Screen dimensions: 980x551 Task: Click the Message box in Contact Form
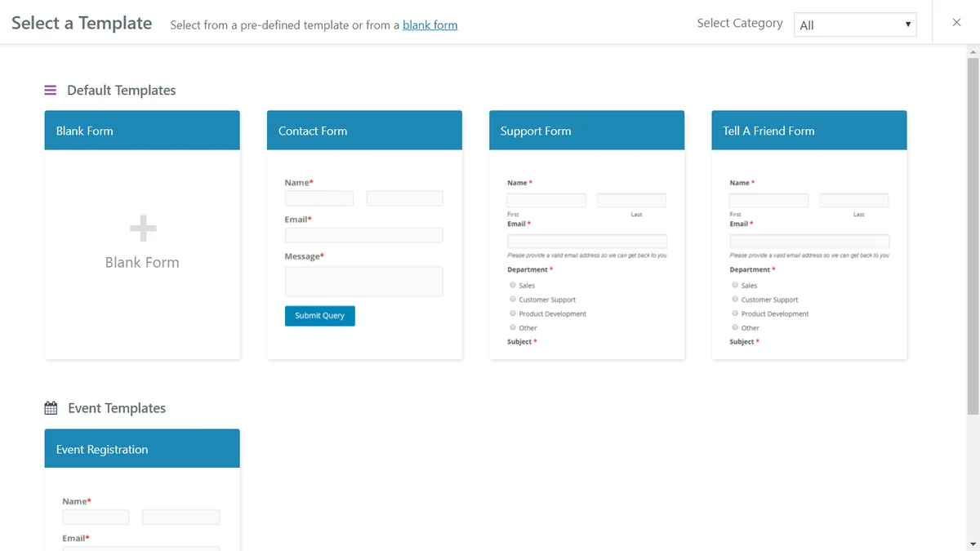[x=363, y=282]
